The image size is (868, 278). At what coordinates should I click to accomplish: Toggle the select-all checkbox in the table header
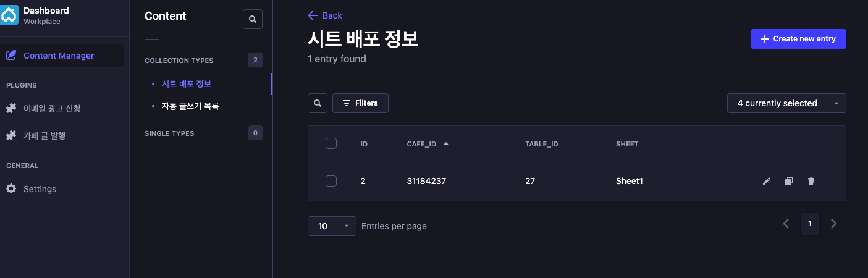(331, 143)
